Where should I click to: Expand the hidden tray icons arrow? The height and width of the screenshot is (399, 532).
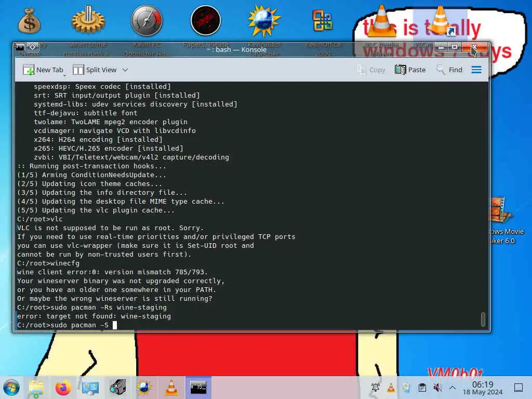tap(453, 388)
